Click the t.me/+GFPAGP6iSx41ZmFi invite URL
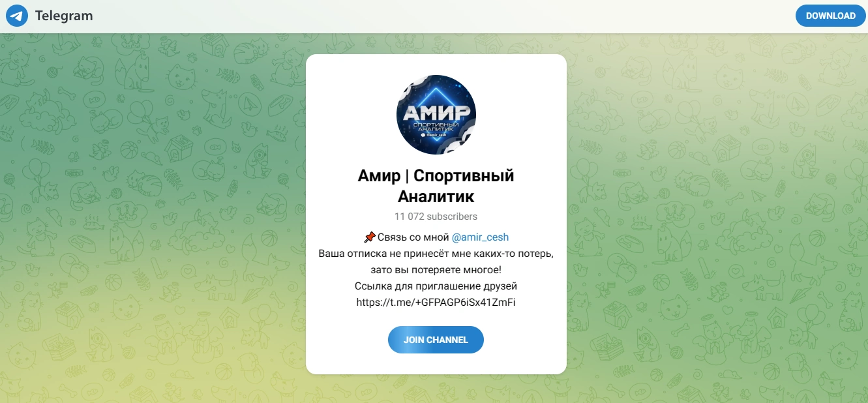 click(436, 302)
